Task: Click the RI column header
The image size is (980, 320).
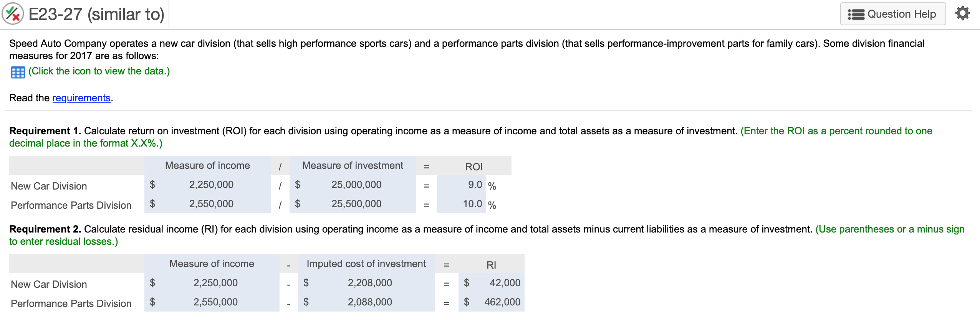Action: (491, 265)
